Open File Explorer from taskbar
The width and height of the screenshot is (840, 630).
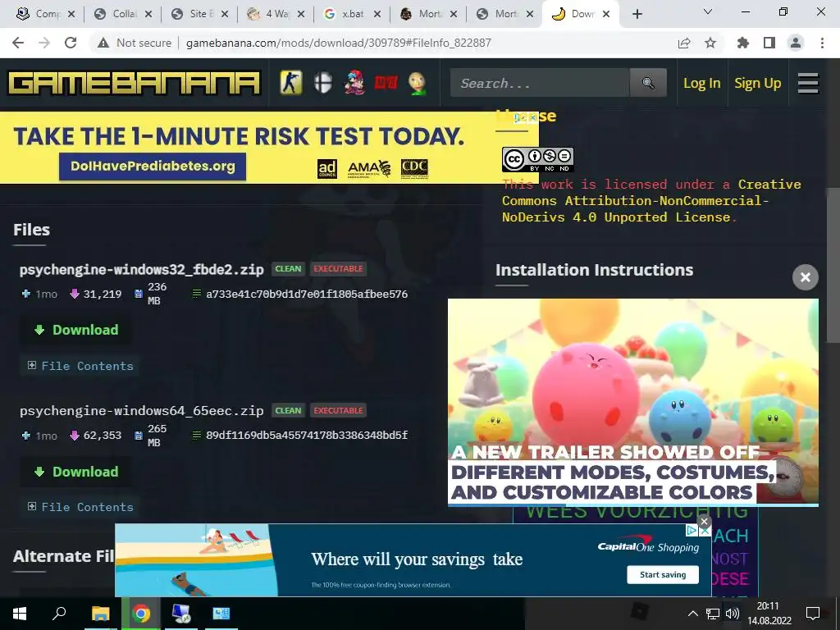[100, 614]
